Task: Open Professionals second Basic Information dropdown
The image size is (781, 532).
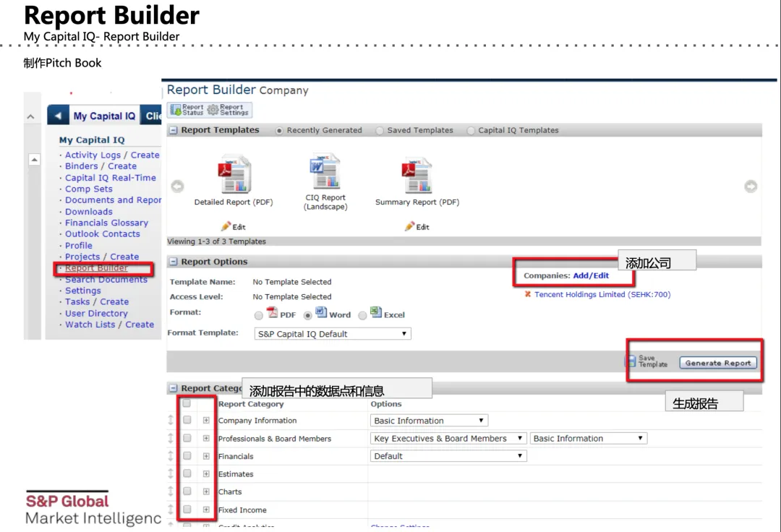Action: [588, 439]
